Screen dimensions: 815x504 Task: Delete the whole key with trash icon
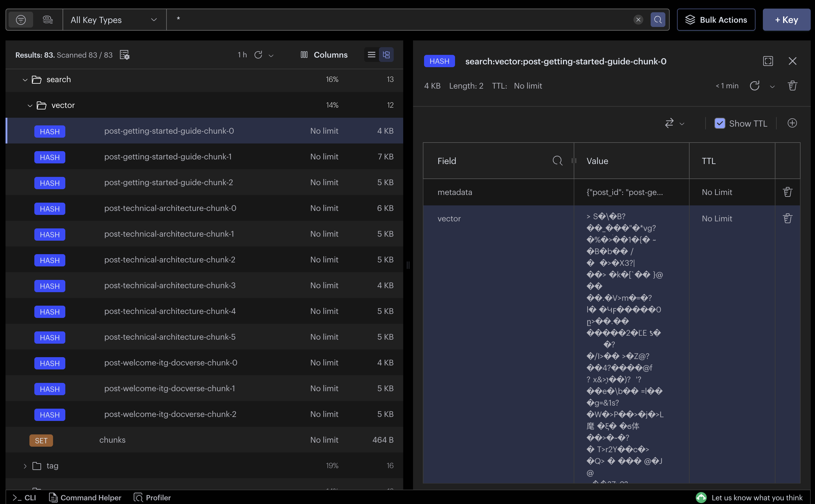pyautogui.click(x=792, y=86)
